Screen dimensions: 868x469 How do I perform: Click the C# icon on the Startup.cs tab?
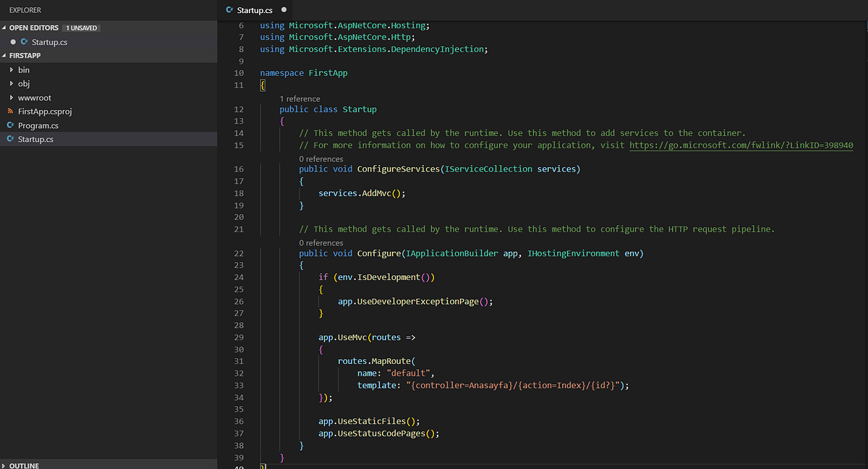click(x=230, y=11)
